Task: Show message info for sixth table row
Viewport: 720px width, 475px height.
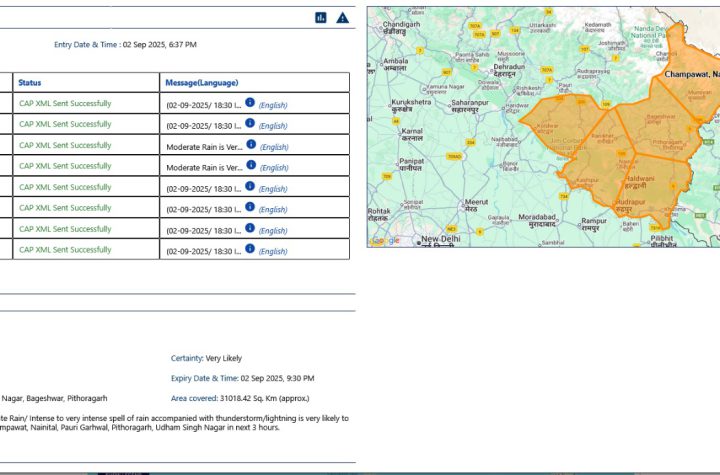Action: [250, 206]
